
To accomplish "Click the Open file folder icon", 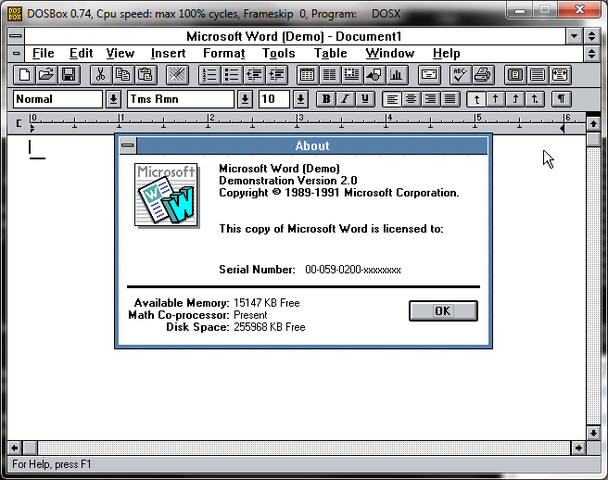I will click(x=47, y=75).
